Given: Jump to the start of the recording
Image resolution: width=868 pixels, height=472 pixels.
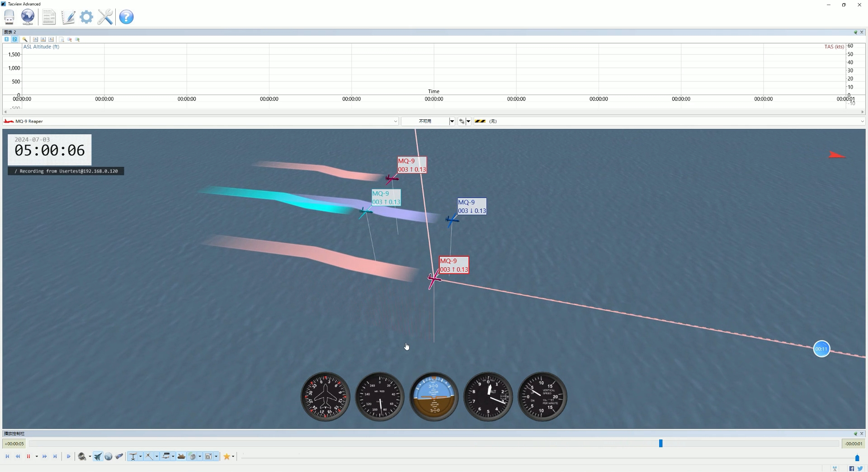Looking at the screenshot, I should point(7,457).
